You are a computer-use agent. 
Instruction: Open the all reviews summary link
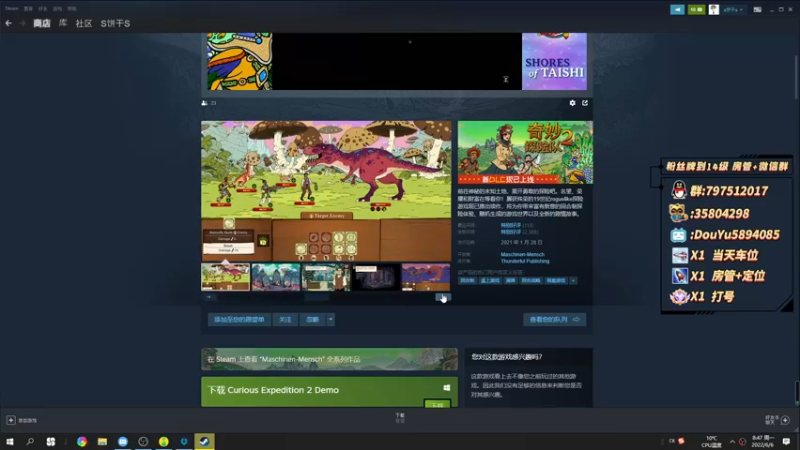pos(511,232)
